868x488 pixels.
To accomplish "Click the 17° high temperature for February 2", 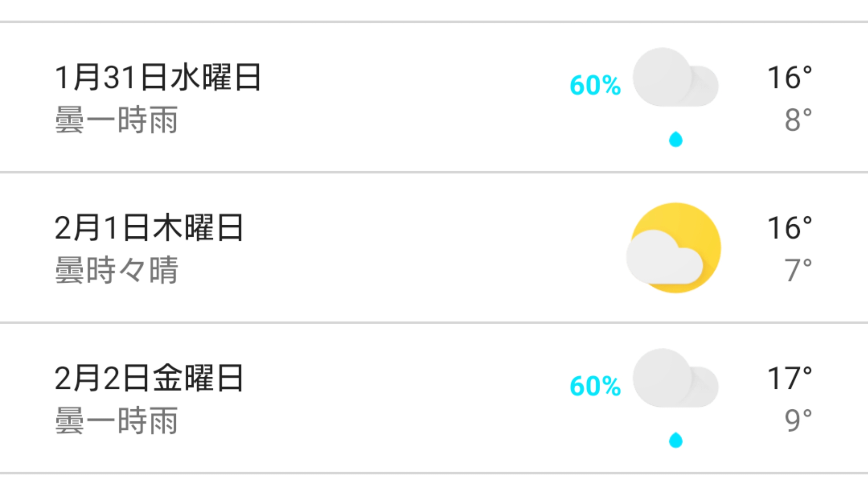I will (789, 378).
